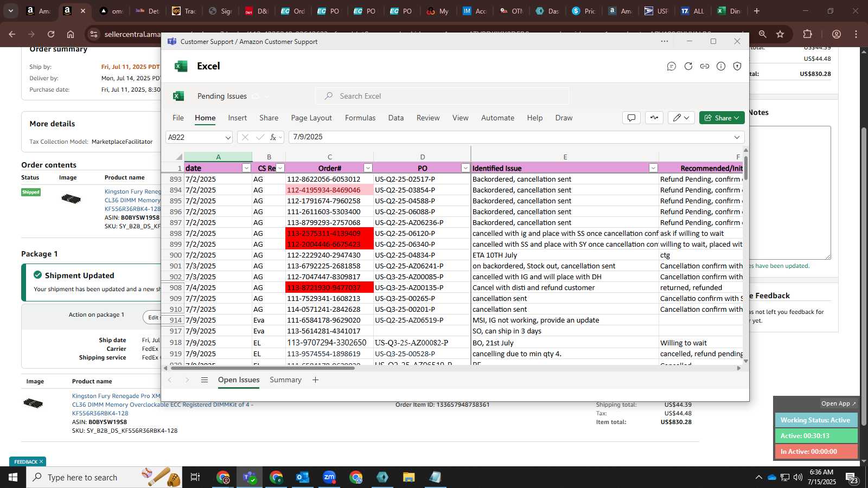Click the Notes text area in Seller Central
This screenshot has height=488, width=868.
790,192
